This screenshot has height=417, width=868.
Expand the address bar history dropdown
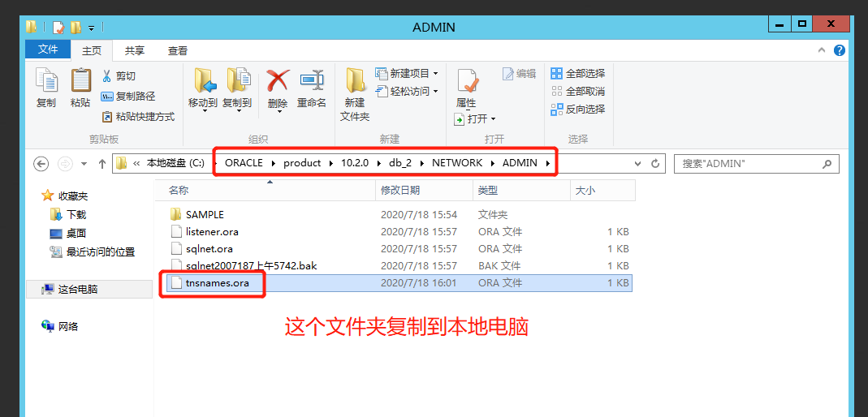pos(637,164)
